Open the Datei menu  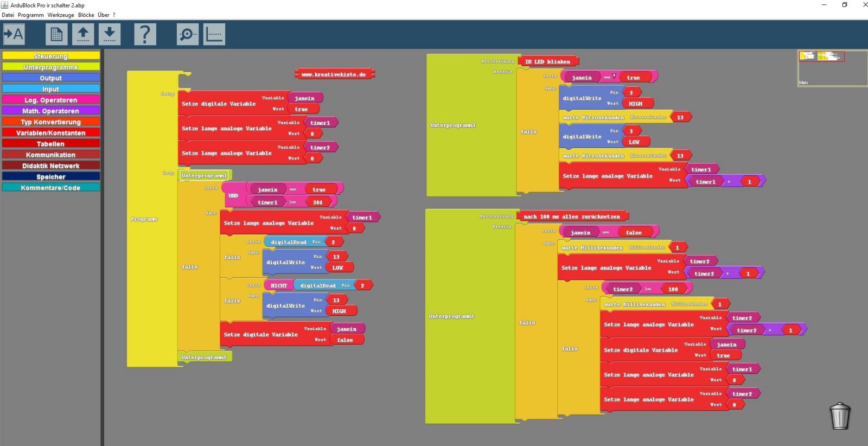point(8,15)
